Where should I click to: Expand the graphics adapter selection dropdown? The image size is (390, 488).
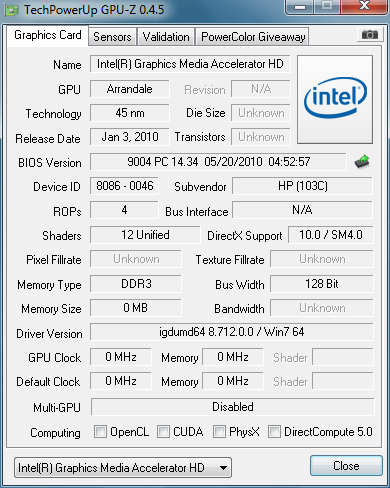click(123, 467)
